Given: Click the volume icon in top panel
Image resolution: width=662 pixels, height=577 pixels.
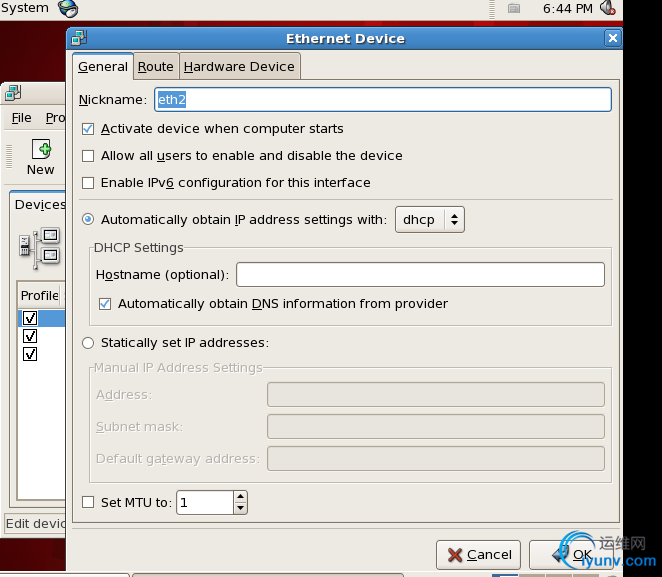Looking at the screenshot, I should (x=608, y=8).
